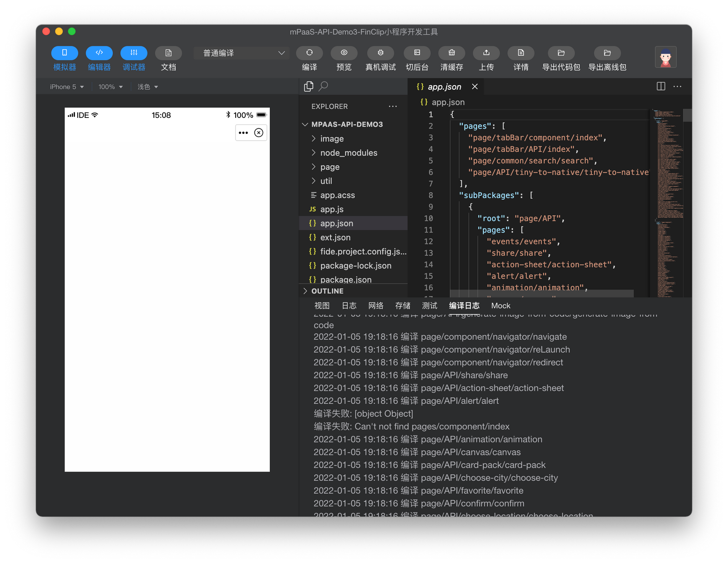Click the 切后台 switch-to-background icon

[417, 53]
